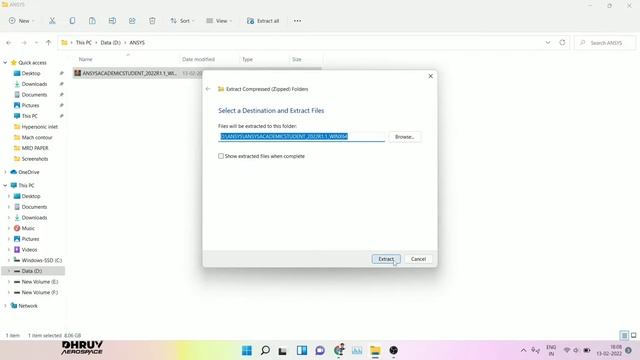Click the Extract button
Screen dimensions: 640x360
(386, 259)
